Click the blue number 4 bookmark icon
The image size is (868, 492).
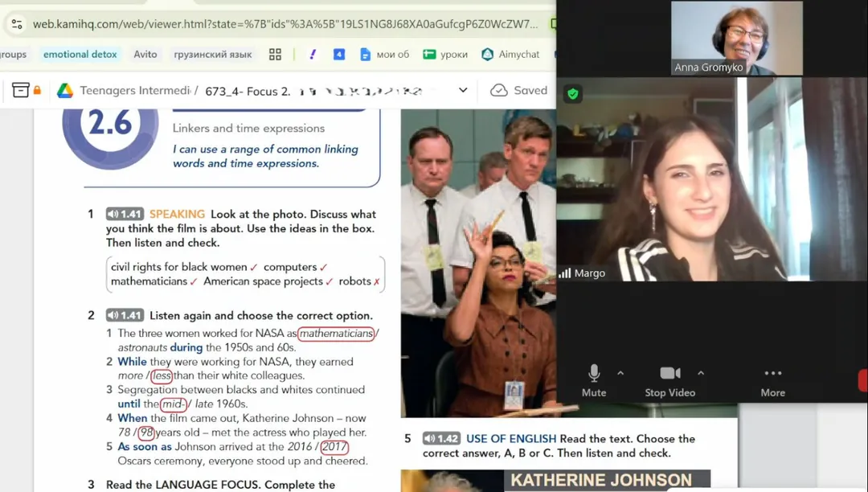[x=339, y=54]
